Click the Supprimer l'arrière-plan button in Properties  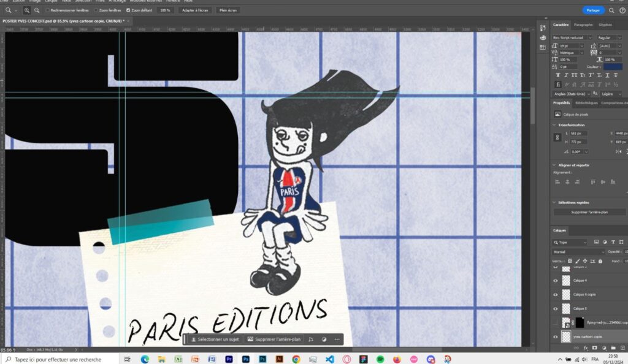(x=589, y=212)
